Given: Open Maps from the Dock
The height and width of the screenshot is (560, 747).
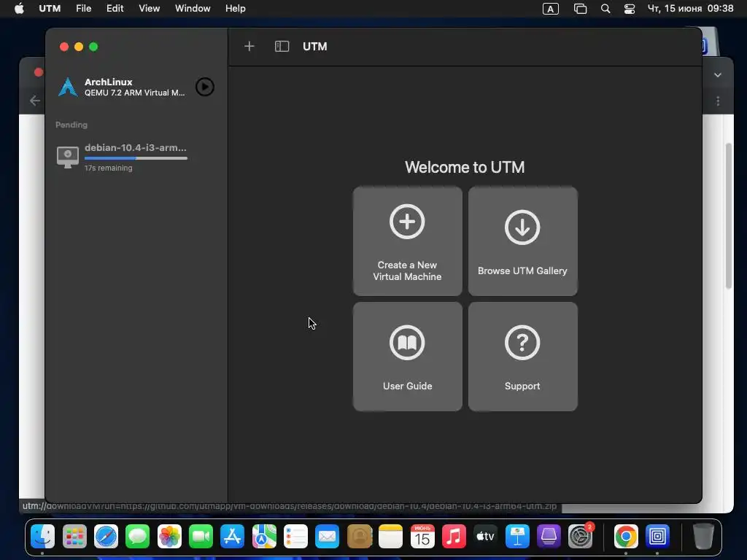Looking at the screenshot, I should tap(264, 537).
